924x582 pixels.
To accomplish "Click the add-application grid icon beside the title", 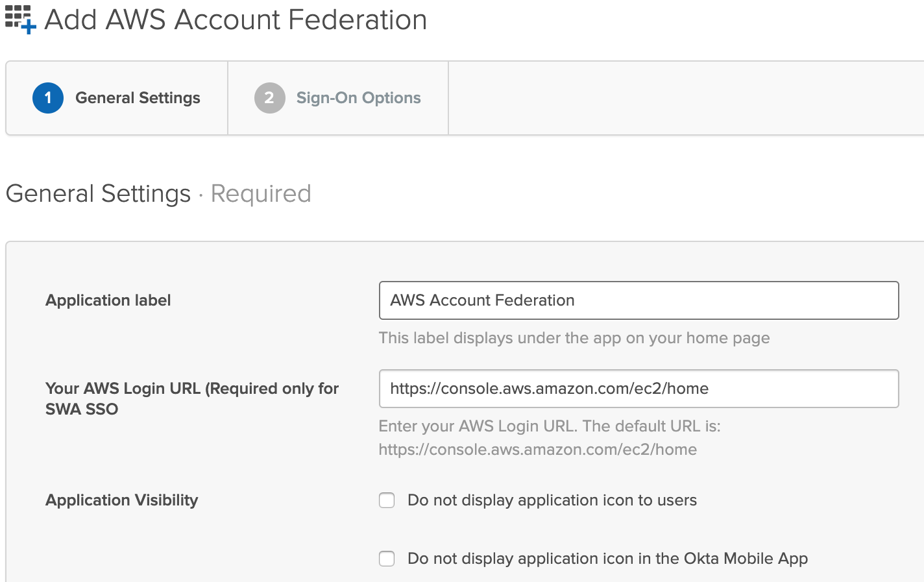I will coord(20,19).
